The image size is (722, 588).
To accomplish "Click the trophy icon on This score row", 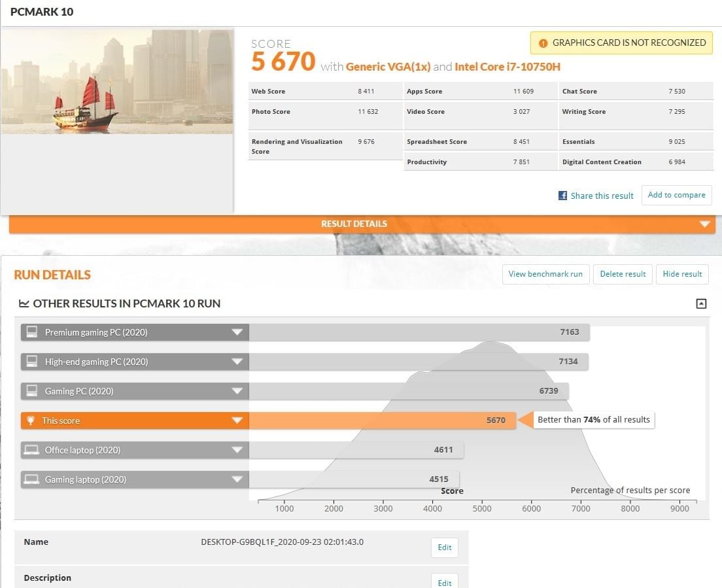I will (30, 421).
